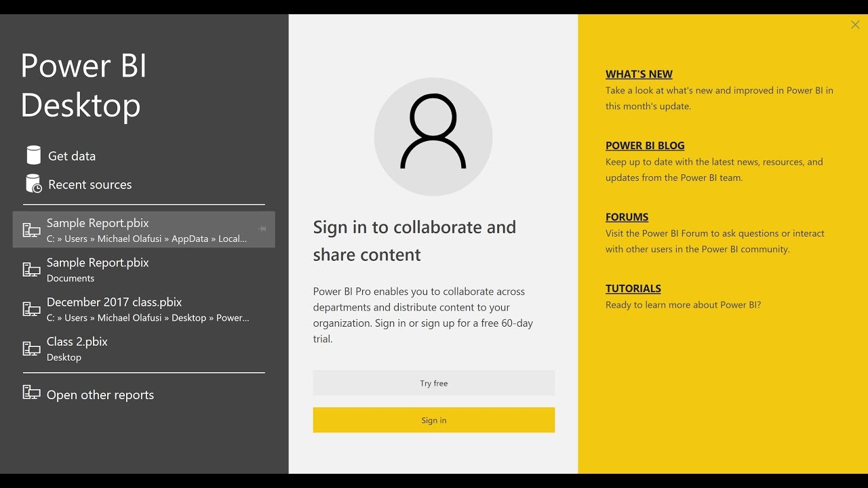Click the user avatar profile picture
Screen dimensions: 868x488
coord(433,136)
